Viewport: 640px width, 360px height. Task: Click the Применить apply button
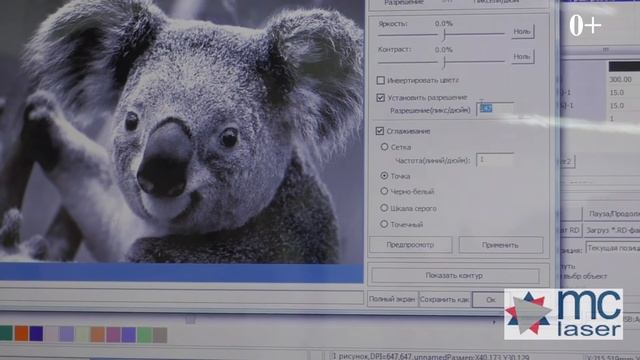(x=501, y=245)
